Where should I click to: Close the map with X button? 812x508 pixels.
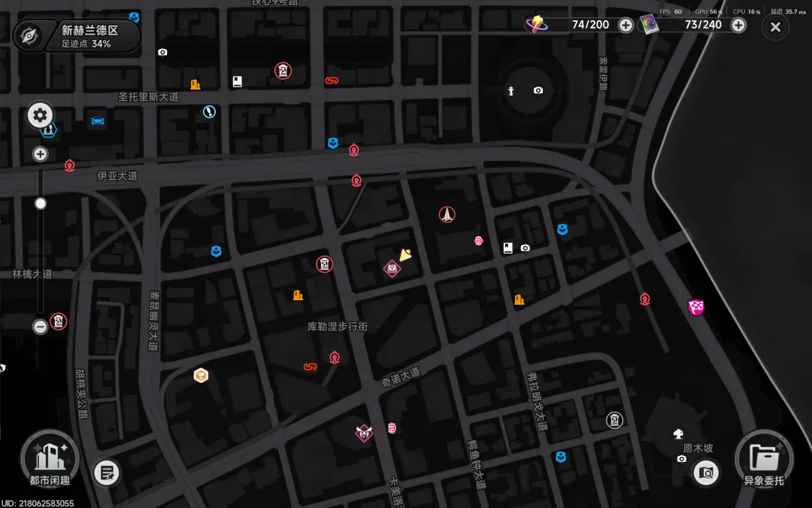pyautogui.click(x=775, y=27)
